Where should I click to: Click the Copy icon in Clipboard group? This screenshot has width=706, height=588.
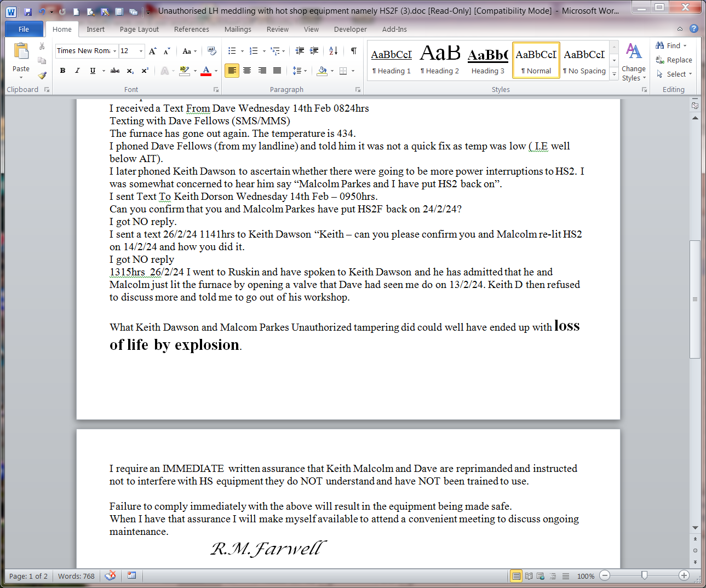coord(42,61)
